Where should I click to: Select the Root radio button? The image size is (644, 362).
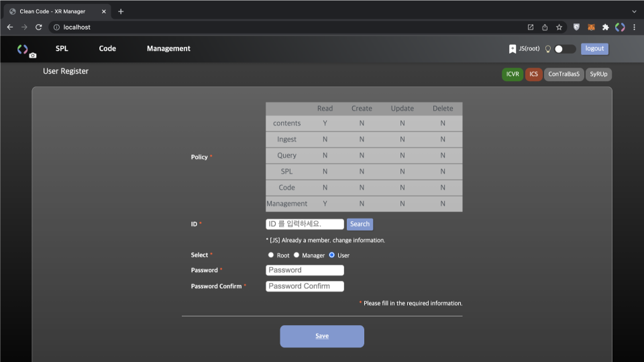[x=271, y=255]
